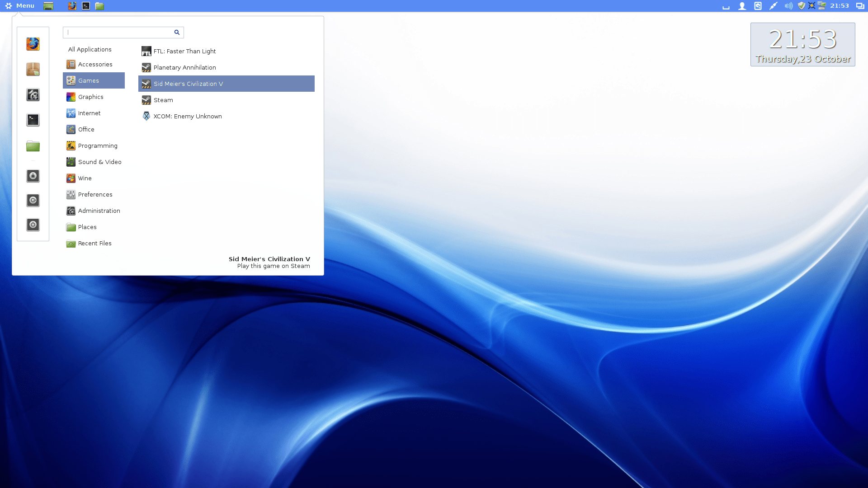Viewport: 868px width, 488px height.
Task: Select the Wine category
Action: [94, 178]
